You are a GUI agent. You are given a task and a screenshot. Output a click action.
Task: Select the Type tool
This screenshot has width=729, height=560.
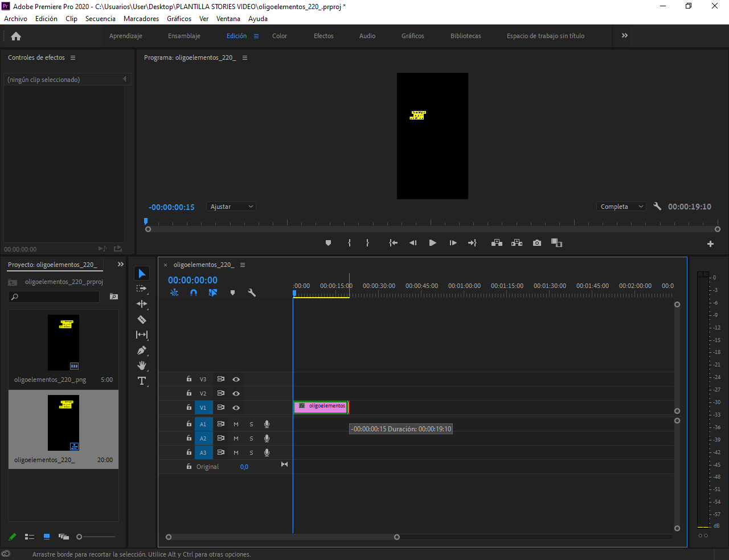(x=142, y=381)
